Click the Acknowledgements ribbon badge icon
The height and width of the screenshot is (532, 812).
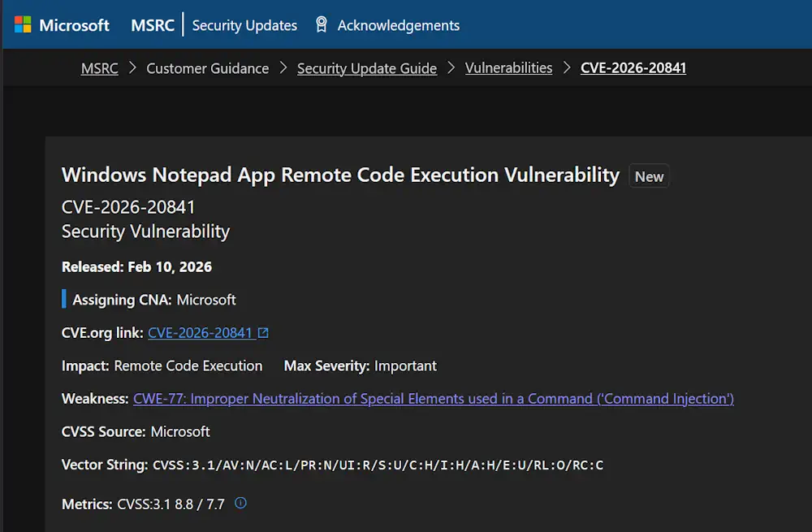321,24
